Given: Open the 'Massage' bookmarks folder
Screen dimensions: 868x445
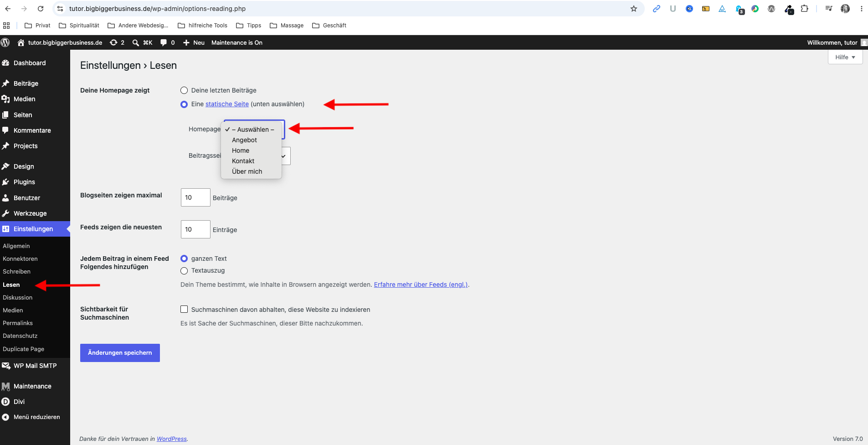Looking at the screenshot, I should pyautogui.click(x=287, y=26).
